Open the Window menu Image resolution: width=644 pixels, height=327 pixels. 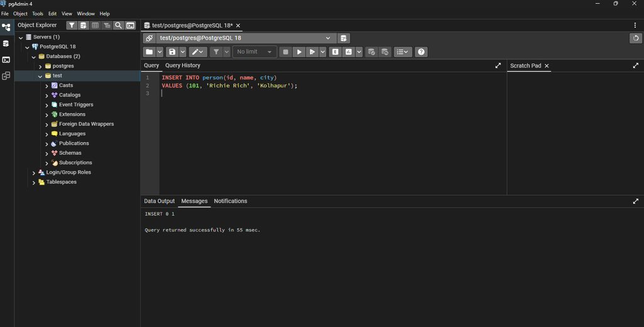click(x=86, y=14)
